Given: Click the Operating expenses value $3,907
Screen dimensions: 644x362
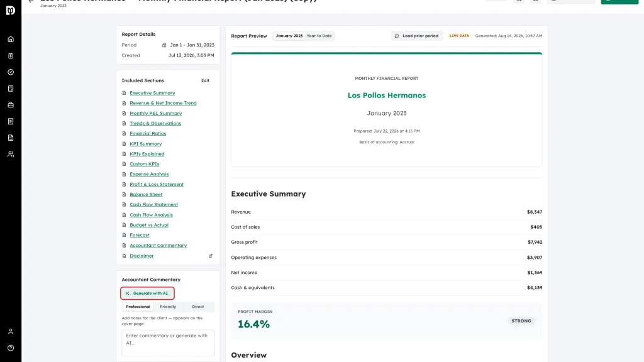Looking at the screenshot, I should (535, 257).
